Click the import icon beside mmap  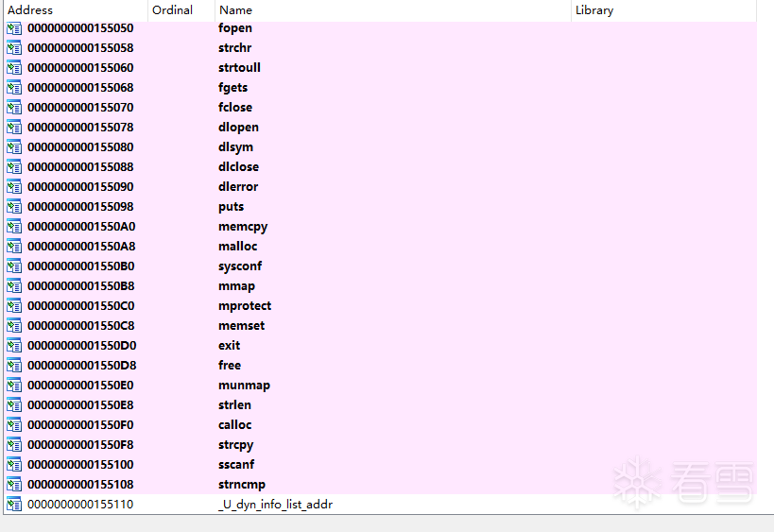14,286
